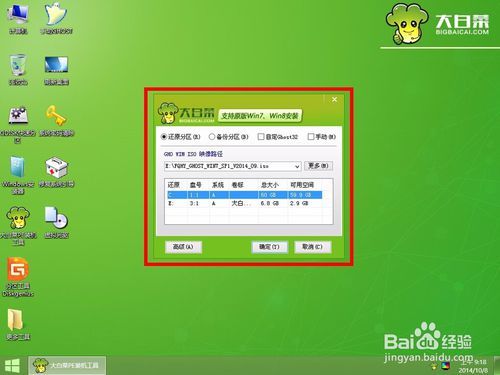Launch the DiskGenius partition tool icon
This screenshot has height=375, width=500.
coord(18,277)
